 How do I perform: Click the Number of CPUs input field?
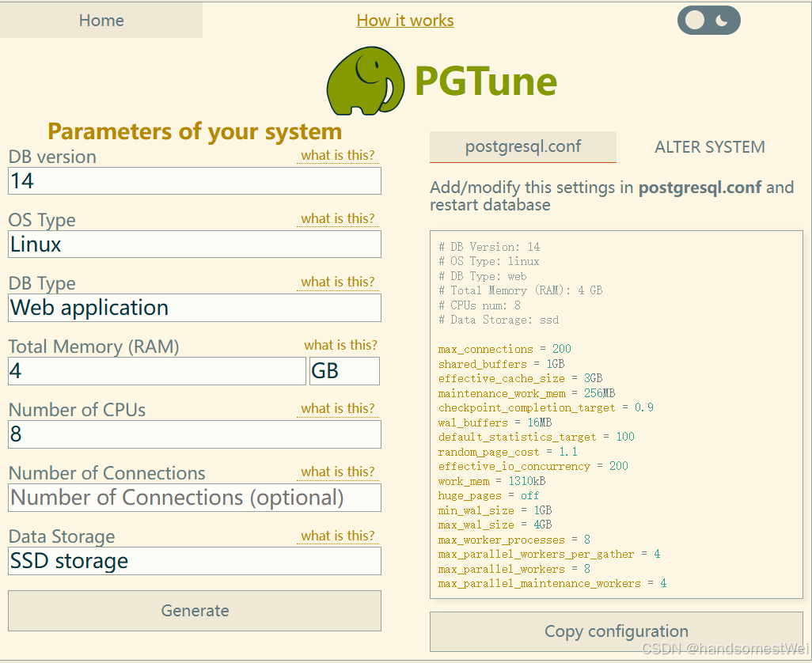pyautogui.click(x=195, y=434)
